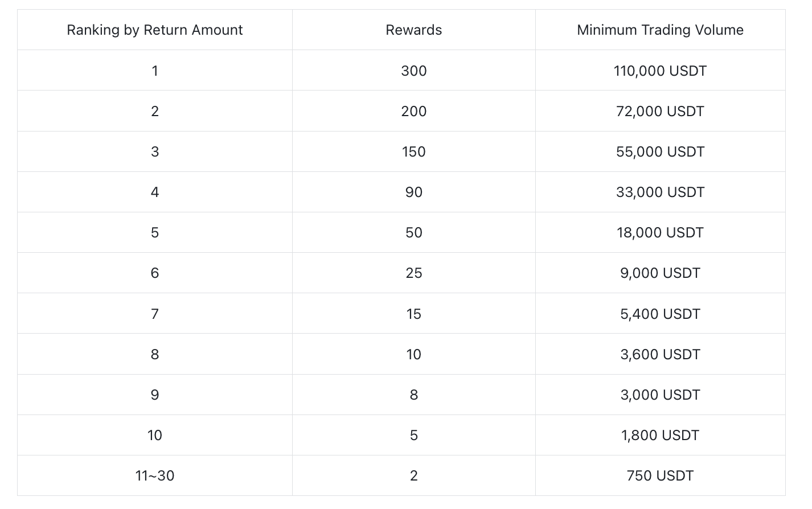Click the 750 USDT cell
The width and height of the screenshot is (812, 509).
point(660,475)
